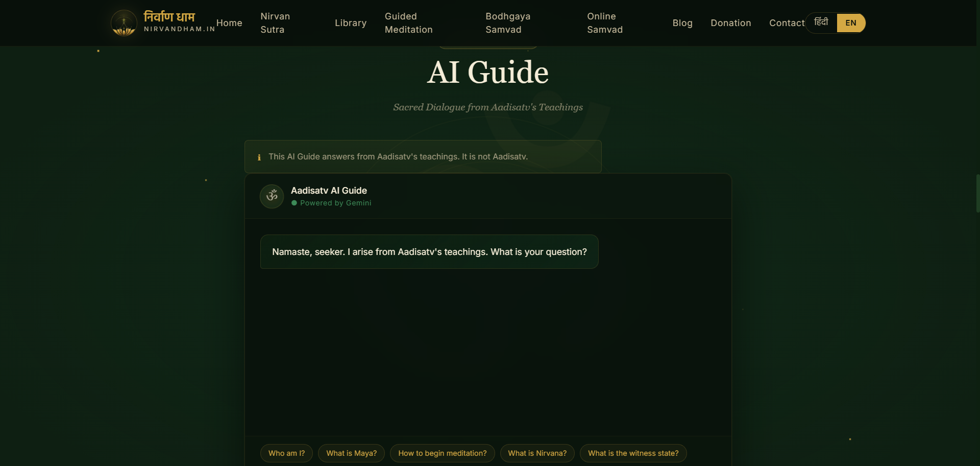Click the NIRVANDHAM.IN text under logo
980x466 pixels.
[x=179, y=29]
